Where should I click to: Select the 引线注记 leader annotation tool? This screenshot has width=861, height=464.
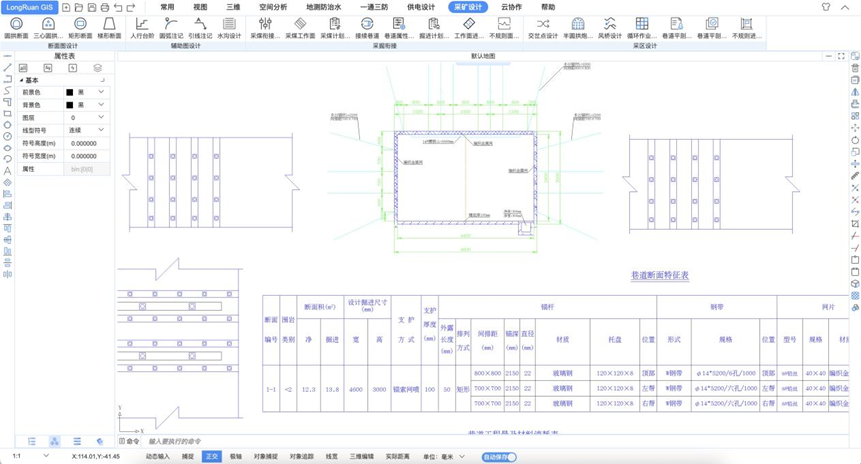[x=200, y=26]
